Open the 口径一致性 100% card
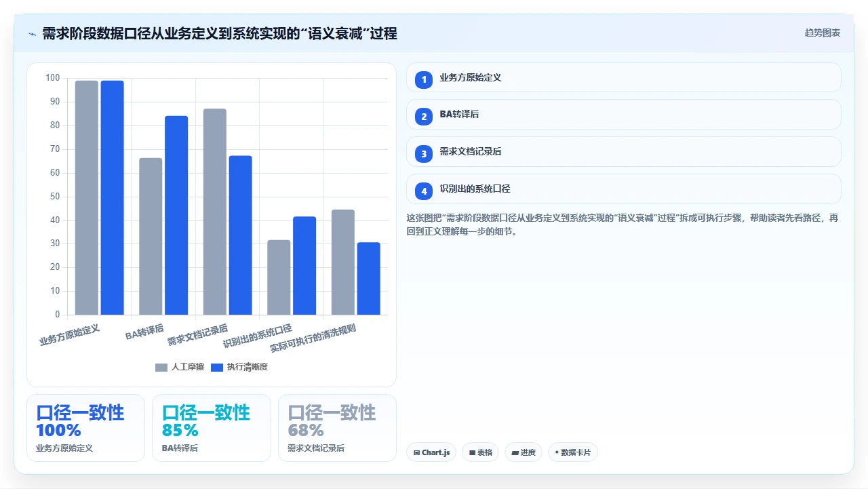868x489 pixels. coord(85,428)
